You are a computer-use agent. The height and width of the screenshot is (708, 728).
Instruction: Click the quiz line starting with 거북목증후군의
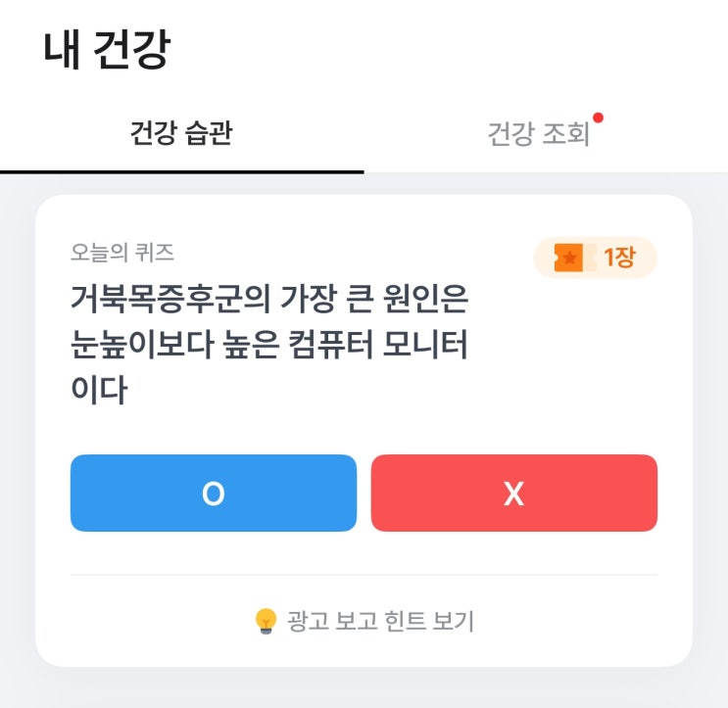(x=270, y=299)
